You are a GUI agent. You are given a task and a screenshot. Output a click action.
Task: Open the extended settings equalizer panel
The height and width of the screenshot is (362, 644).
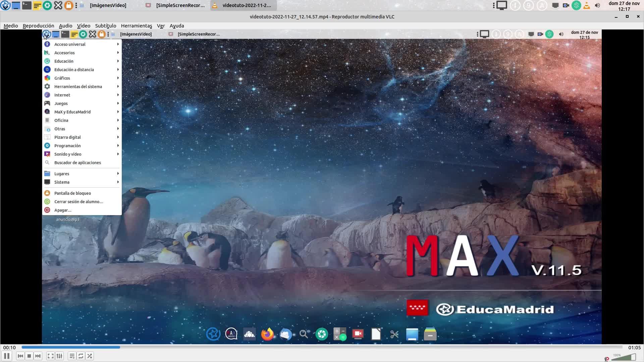click(x=59, y=356)
